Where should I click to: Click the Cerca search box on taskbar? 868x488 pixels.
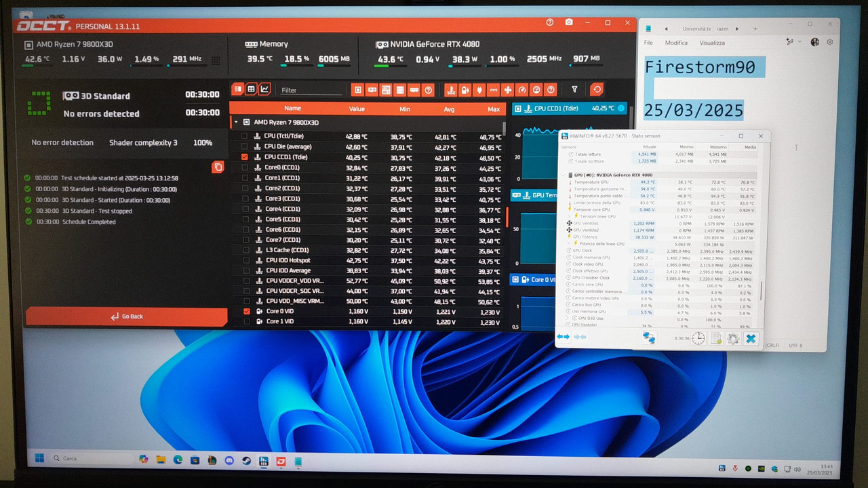[91, 459]
